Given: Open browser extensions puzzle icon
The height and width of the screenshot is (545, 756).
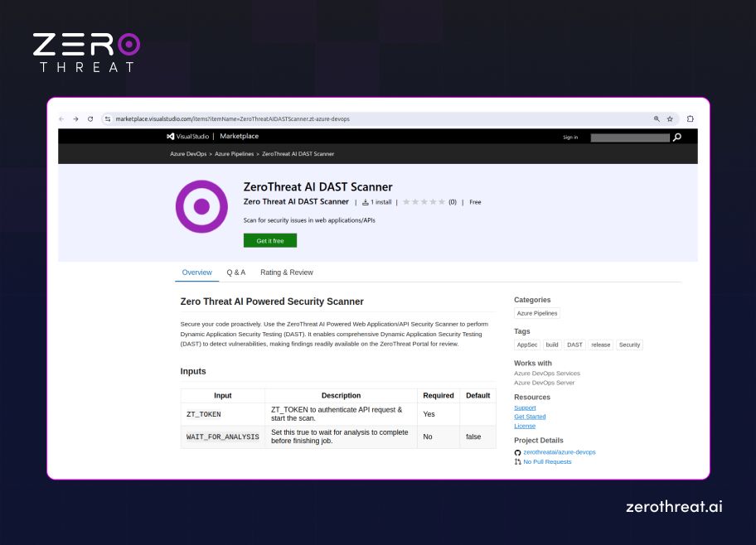Looking at the screenshot, I should click(690, 119).
